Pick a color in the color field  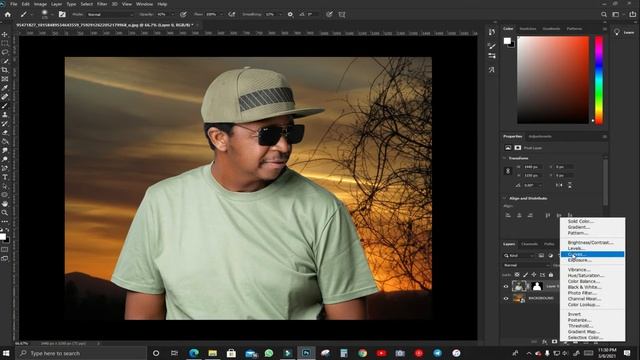click(553, 80)
